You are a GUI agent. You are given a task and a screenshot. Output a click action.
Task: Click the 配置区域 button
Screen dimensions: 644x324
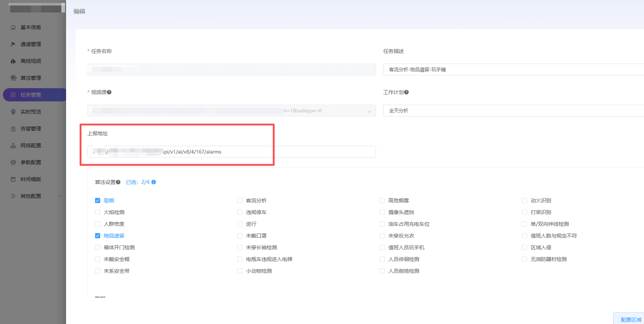[630, 319]
